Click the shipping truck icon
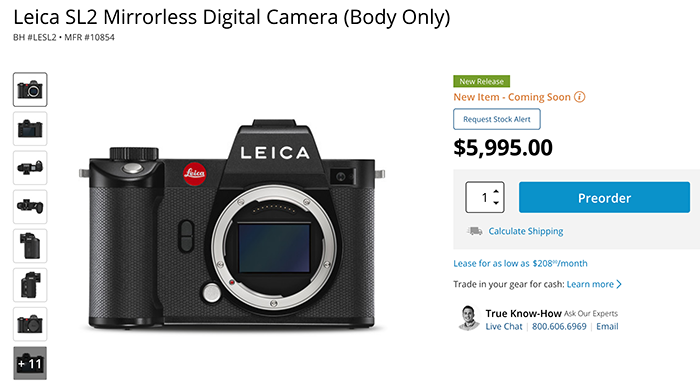Screen dimensions: 700x384 tap(475, 231)
